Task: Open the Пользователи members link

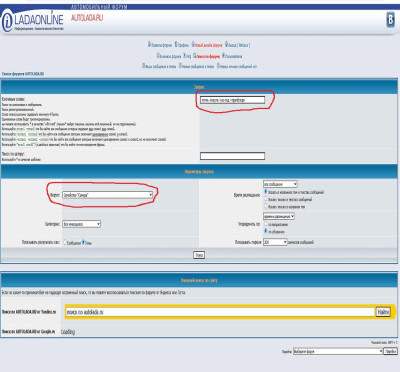Action: [233, 56]
